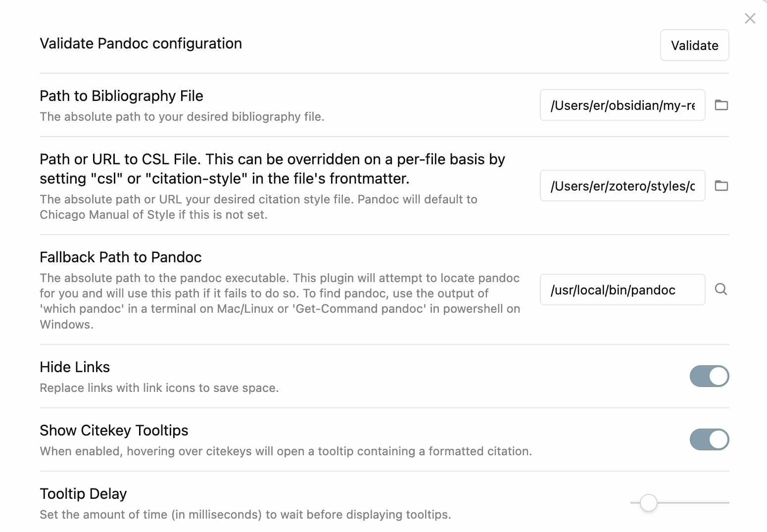The image size is (767, 532).
Task: Click description about Chicago Manual of Style default
Action: (x=258, y=207)
